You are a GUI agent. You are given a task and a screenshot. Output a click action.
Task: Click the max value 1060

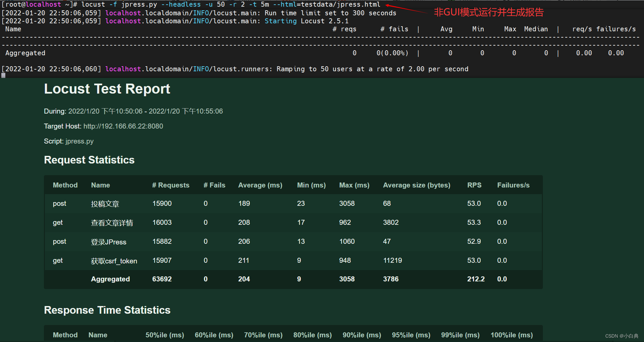click(347, 241)
